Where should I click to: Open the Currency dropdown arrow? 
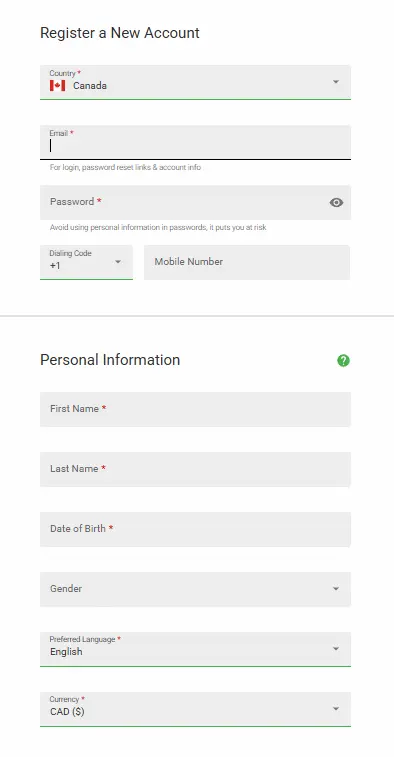pos(336,709)
